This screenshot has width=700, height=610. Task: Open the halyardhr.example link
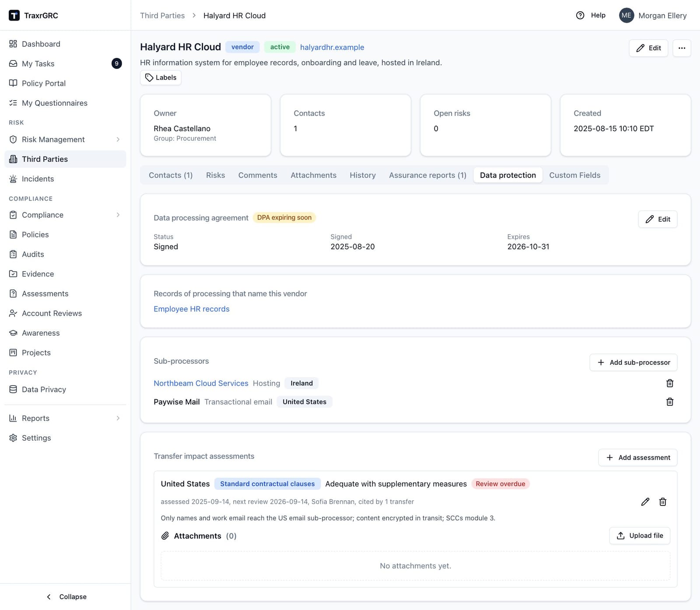coord(332,47)
